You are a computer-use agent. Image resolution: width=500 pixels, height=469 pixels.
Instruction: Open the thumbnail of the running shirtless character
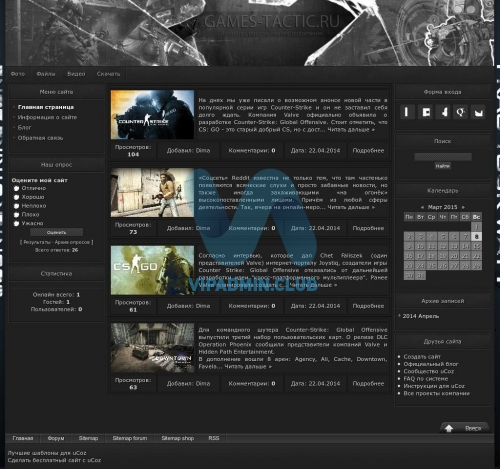[x=152, y=192]
